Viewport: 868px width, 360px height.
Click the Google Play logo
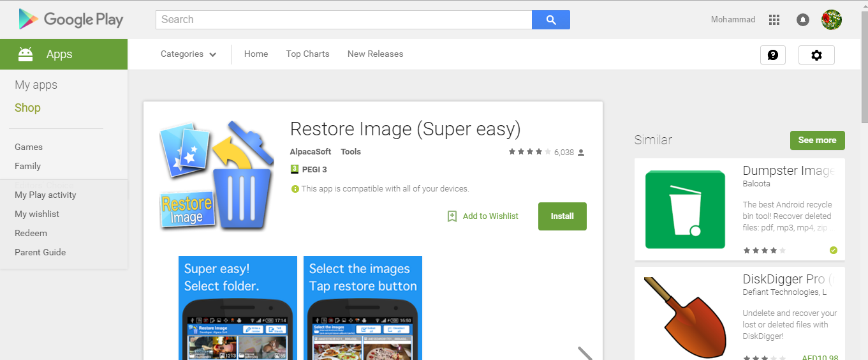coord(71,20)
